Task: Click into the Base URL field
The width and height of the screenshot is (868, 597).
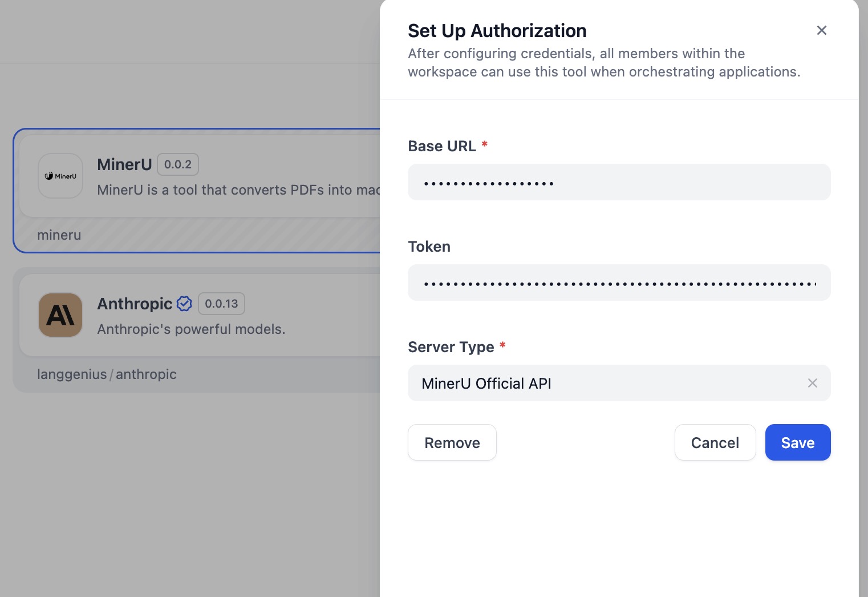Action: tap(619, 182)
